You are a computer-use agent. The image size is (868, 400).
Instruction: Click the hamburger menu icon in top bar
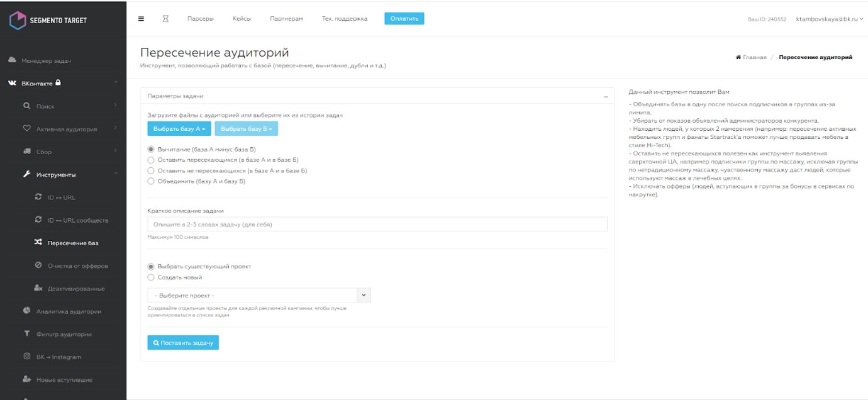point(141,18)
